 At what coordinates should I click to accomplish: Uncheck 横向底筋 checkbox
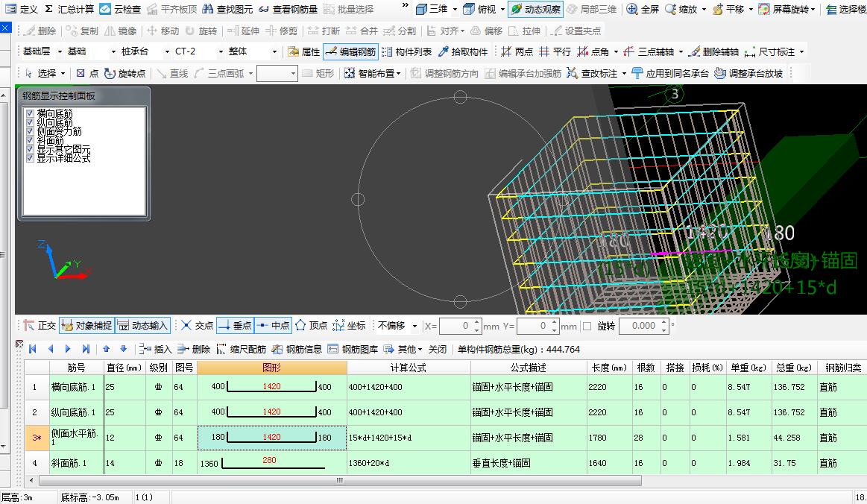pos(31,113)
